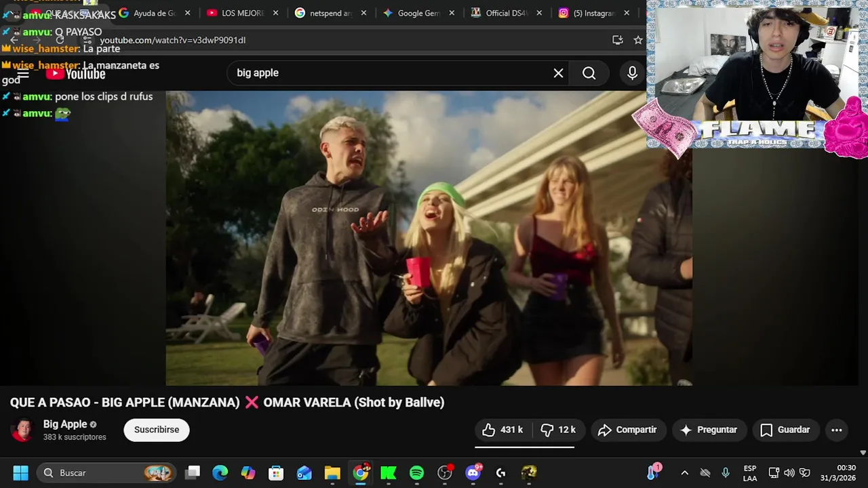Click the thumbs up like button
Image resolution: width=868 pixels, height=488 pixels.
(x=502, y=430)
